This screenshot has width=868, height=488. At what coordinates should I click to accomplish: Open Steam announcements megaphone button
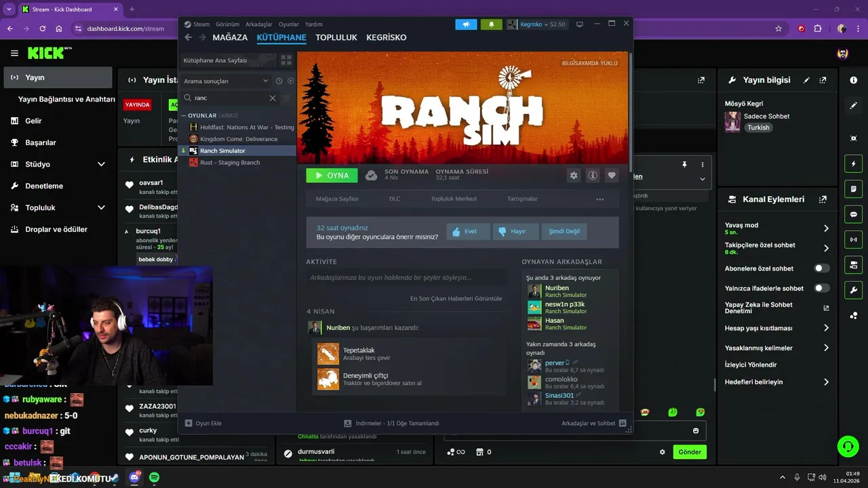point(466,24)
